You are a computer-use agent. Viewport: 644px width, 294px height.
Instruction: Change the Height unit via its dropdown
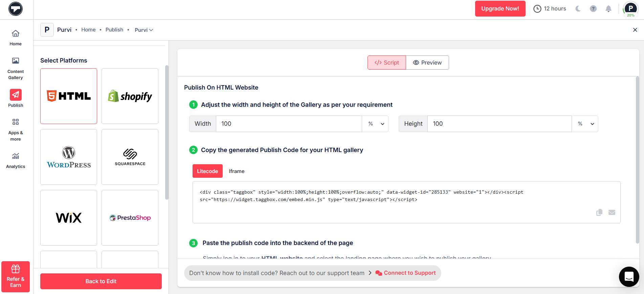coord(585,124)
